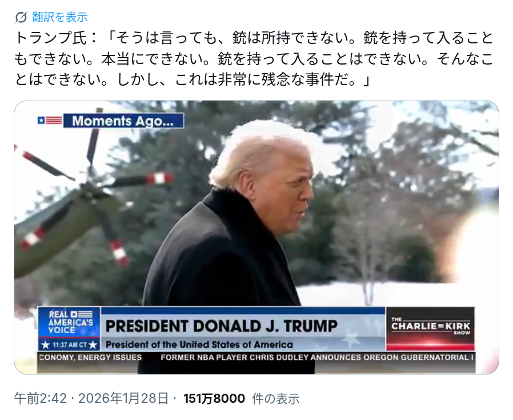Open the 151万8000 view count
The height and width of the screenshot is (420, 513).
point(214,398)
